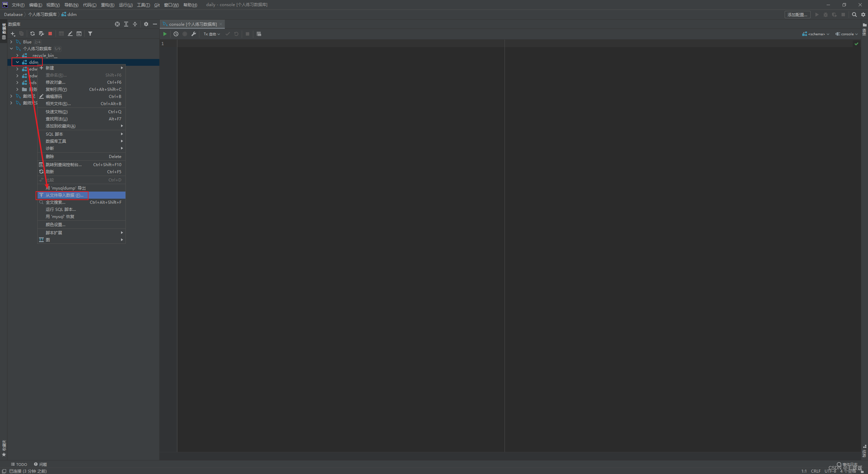Open 添加到收藏夹 submenu
This screenshot has width=868, height=474.
coord(81,126)
